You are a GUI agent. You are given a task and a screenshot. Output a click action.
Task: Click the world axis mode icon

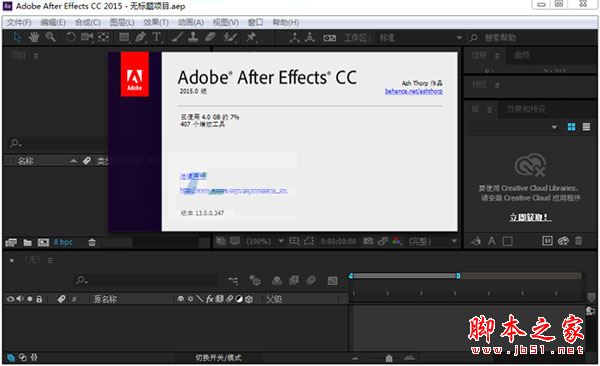point(310,38)
